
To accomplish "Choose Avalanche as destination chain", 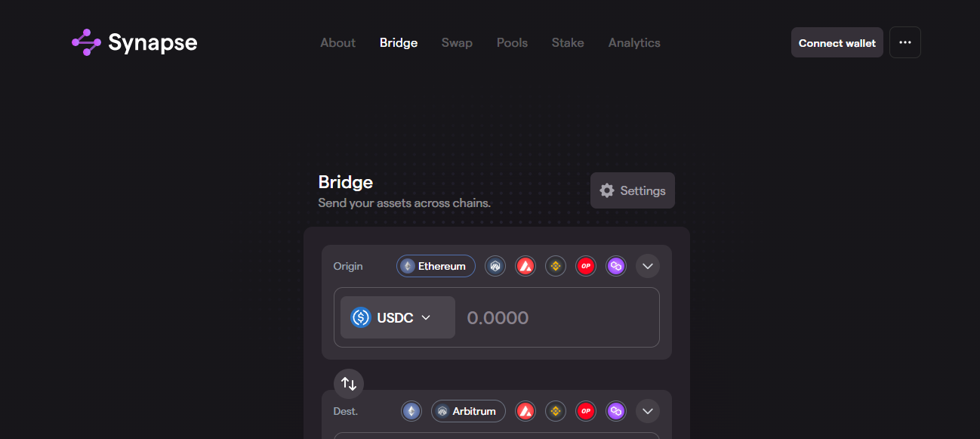I will (x=525, y=411).
